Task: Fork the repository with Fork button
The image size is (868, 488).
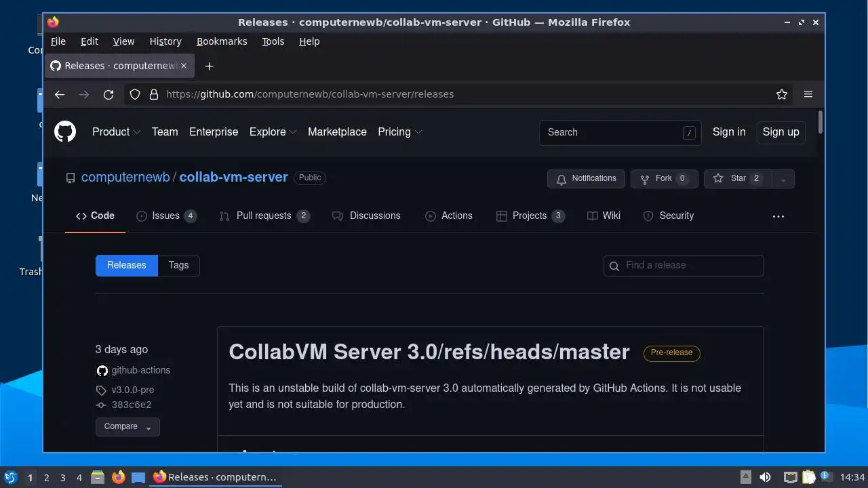Action: (x=664, y=178)
